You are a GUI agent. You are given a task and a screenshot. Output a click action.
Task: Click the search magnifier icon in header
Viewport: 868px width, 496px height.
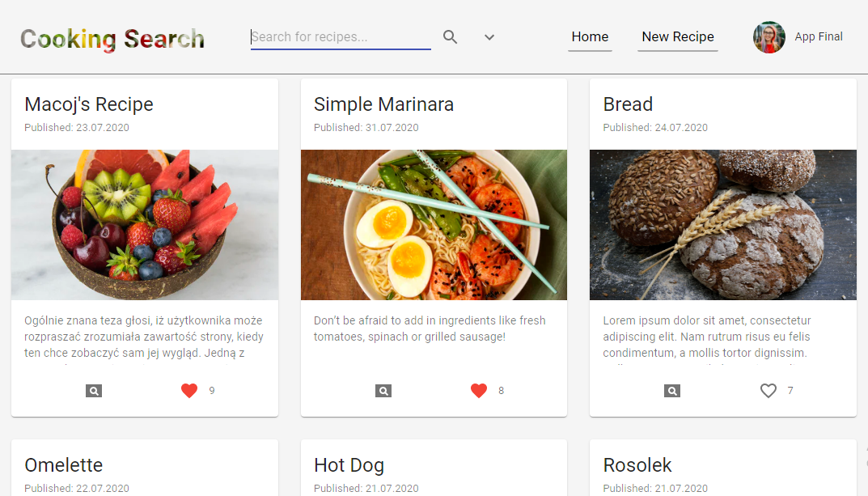pos(450,37)
